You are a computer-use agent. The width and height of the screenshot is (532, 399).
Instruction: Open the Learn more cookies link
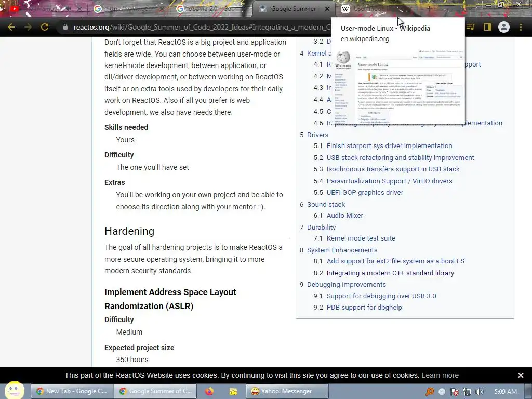[x=440, y=375]
